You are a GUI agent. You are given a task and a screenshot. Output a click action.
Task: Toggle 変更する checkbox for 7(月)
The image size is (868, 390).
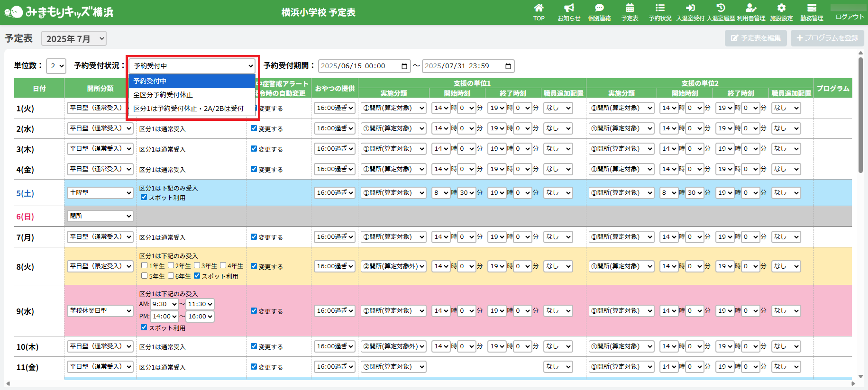(x=254, y=236)
